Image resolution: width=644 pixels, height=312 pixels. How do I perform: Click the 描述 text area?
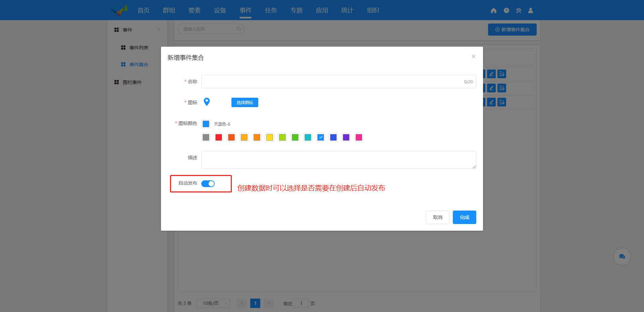[x=339, y=160]
